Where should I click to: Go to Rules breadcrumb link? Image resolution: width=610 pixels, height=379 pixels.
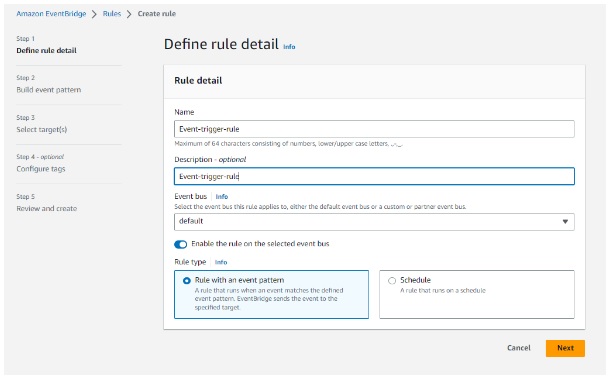(x=112, y=14)
